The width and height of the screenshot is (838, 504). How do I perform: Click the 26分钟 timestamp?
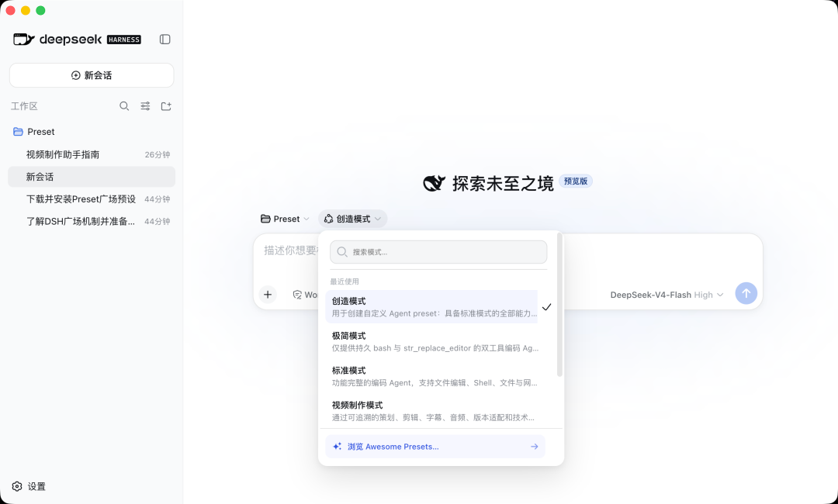(x=157, y=155)
